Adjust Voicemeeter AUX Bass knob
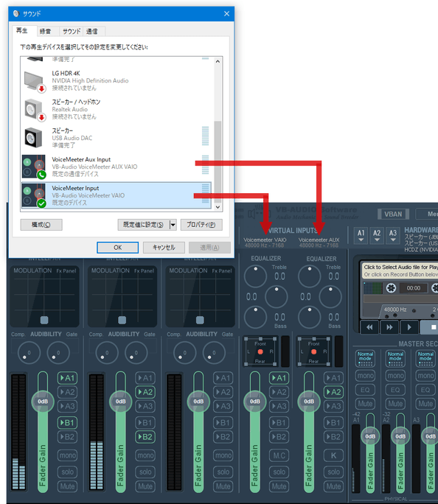 pos(310,318)
